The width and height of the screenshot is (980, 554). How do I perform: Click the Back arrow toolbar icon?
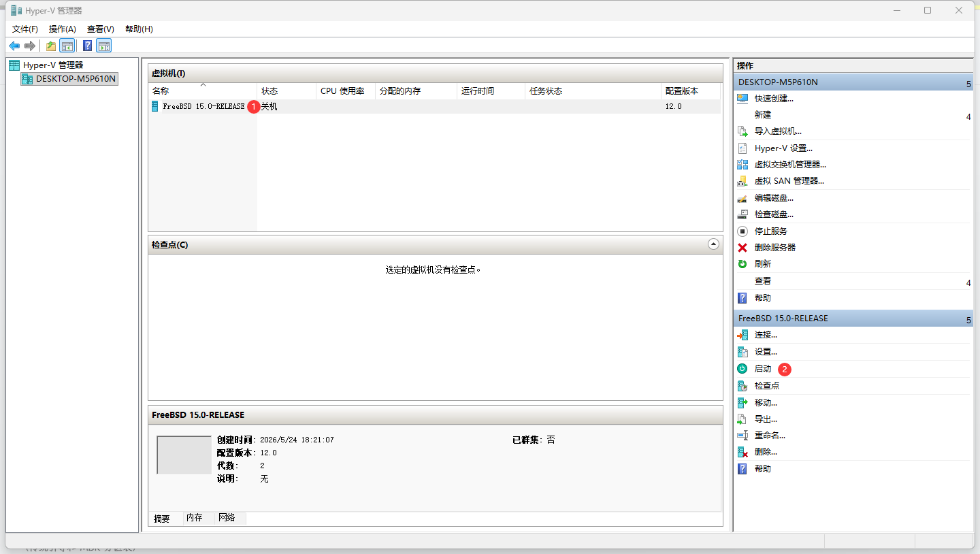click(14, 46)
